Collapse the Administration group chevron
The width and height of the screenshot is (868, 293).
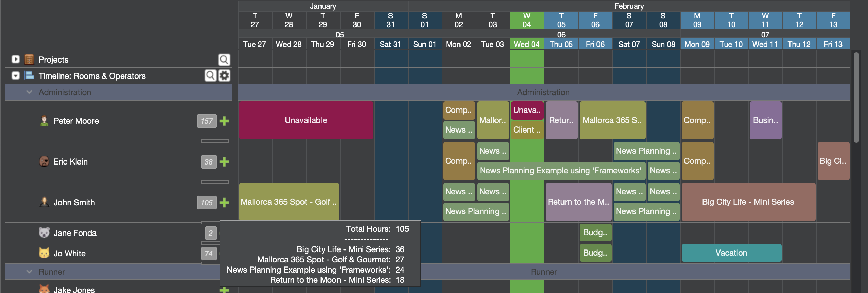29,92
